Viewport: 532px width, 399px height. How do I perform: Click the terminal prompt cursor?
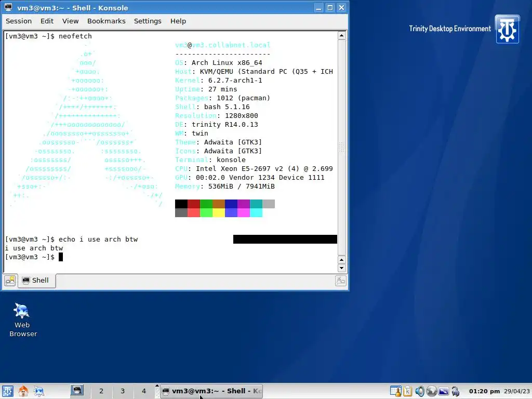coord(61,257)
